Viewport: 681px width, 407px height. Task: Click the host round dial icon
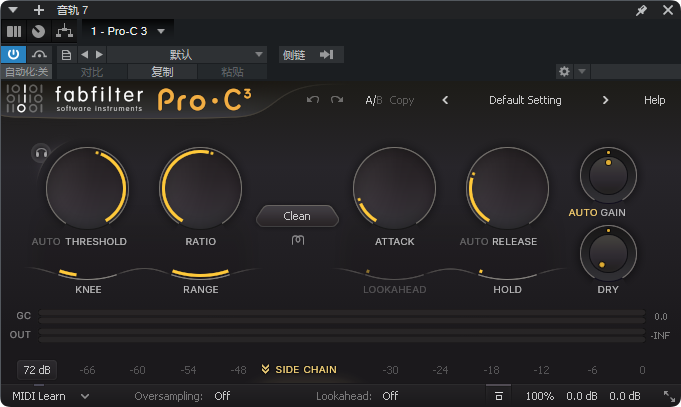click(x=38, y=31)
